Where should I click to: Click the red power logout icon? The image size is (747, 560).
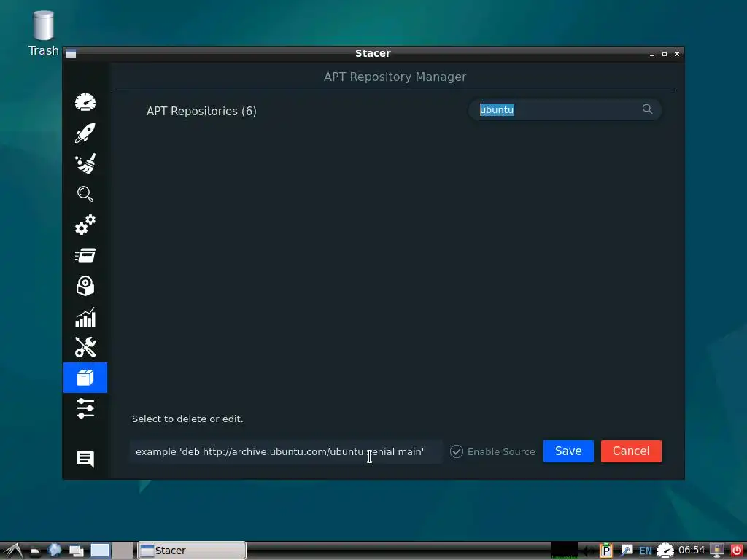(x=737, y=551)
